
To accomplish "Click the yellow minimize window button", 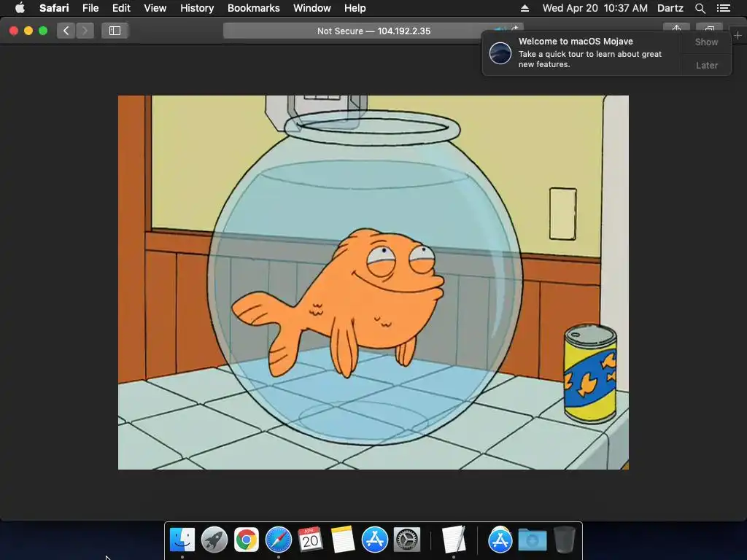I will tap(28, 31).
